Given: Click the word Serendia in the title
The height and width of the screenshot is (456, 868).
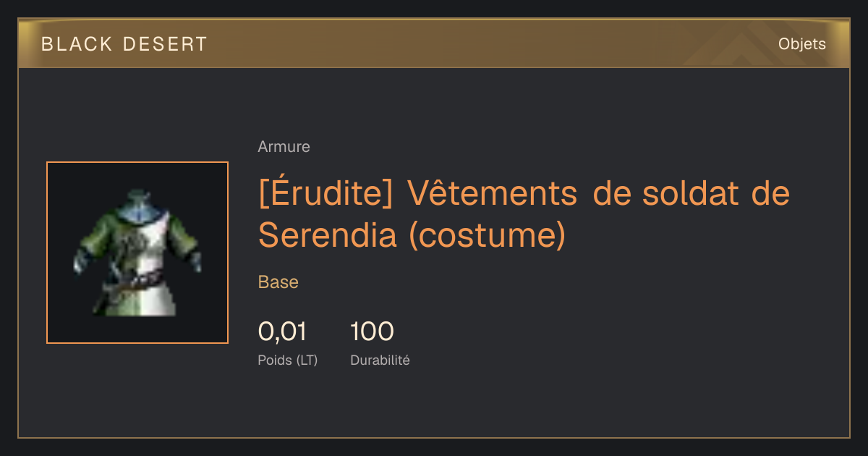Looking at the screenshot, I should click(328, 235).
